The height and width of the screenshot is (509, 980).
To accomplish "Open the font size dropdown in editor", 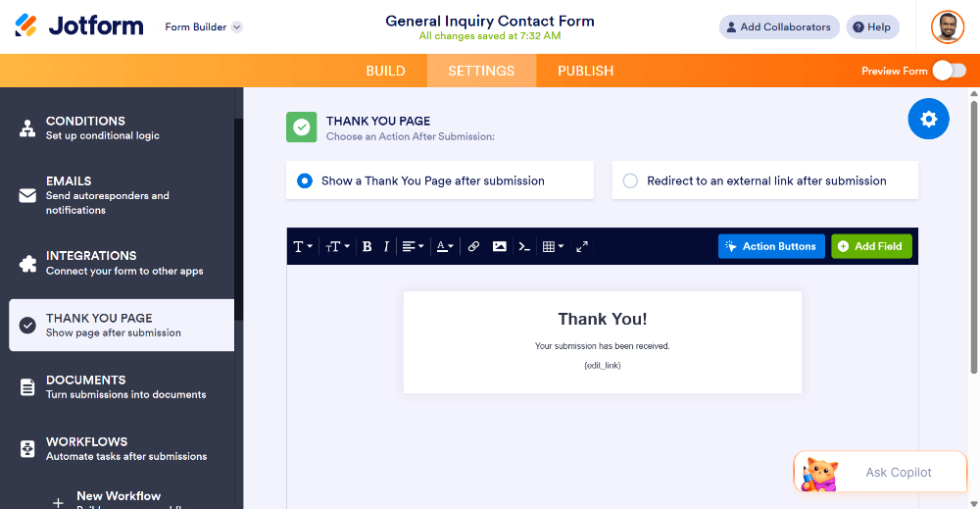I will pos(337,246).
